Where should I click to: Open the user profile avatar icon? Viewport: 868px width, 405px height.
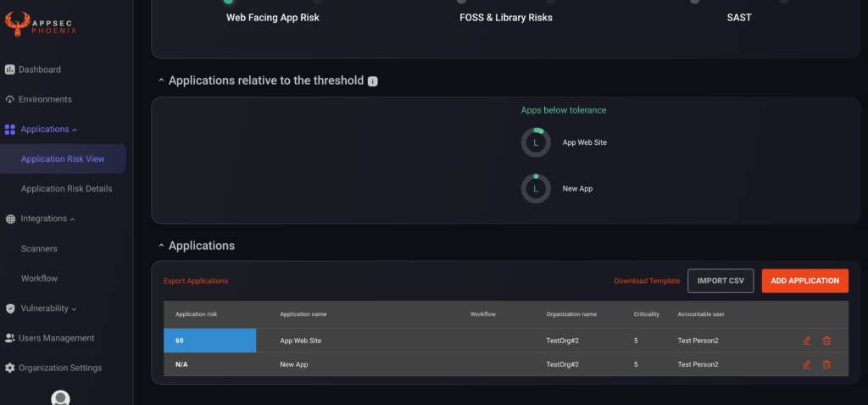(x=60, y=398)
